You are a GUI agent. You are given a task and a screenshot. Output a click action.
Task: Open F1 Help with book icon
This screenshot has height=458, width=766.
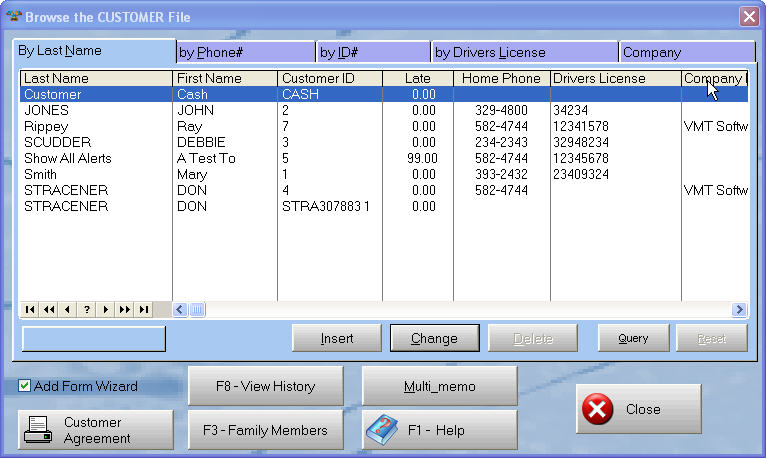[439, 430]
